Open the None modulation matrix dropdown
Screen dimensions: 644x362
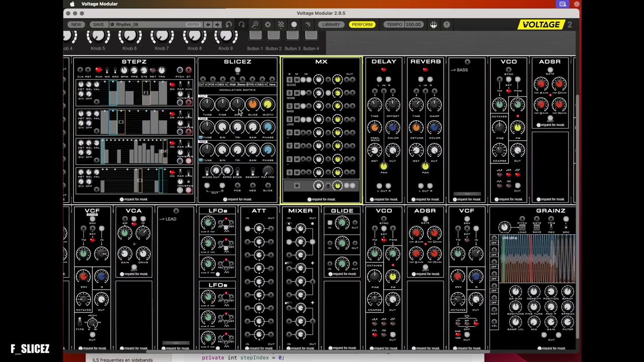point(272,84)
